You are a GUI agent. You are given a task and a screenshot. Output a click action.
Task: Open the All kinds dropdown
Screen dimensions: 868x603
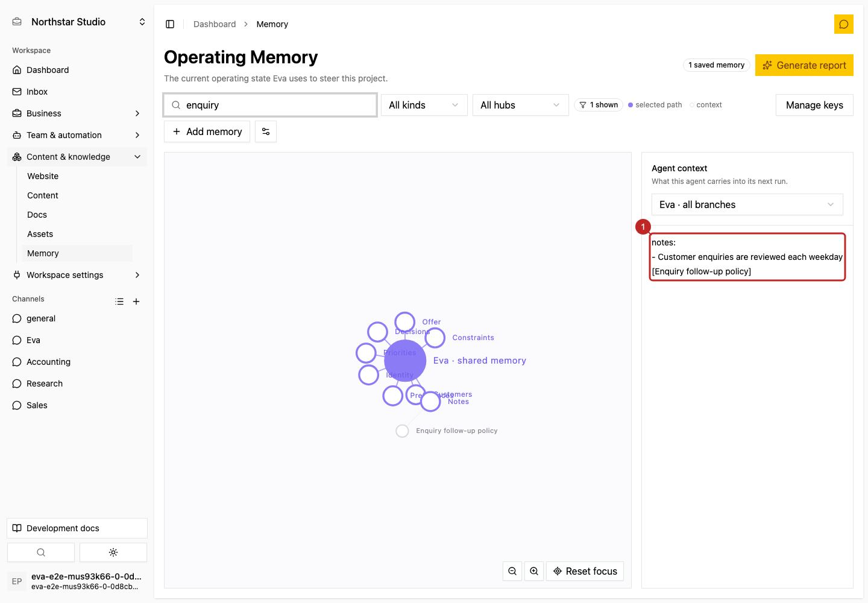(x=424, y=105)
